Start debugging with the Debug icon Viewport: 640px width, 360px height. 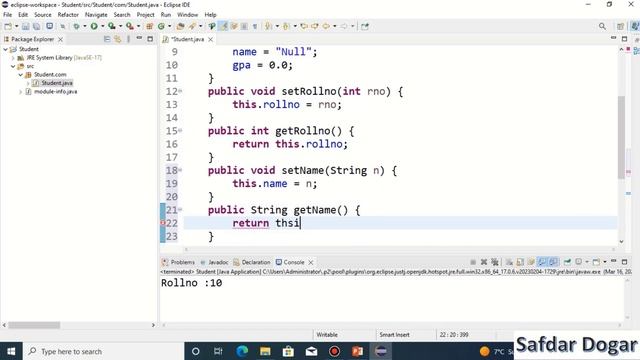[x=76, y=26]
